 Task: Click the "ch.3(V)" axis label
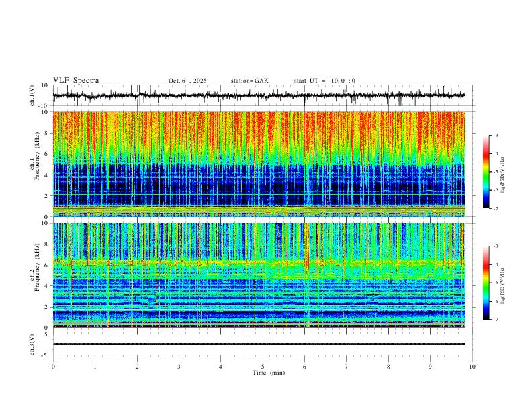point(32,345)
